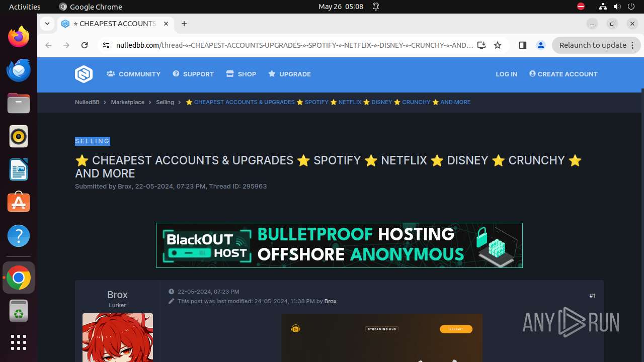Open the Help icon in dock
The image size is (644, 362).
19,236
